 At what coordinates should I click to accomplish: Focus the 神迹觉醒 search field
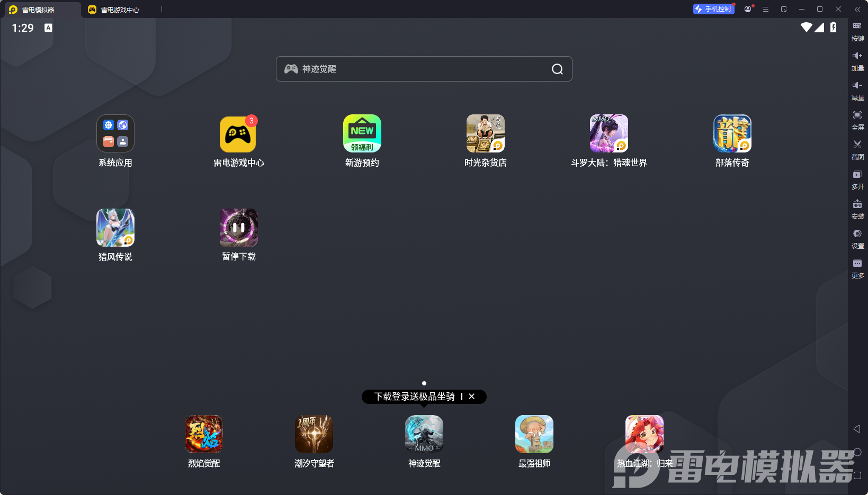(424, 69)
